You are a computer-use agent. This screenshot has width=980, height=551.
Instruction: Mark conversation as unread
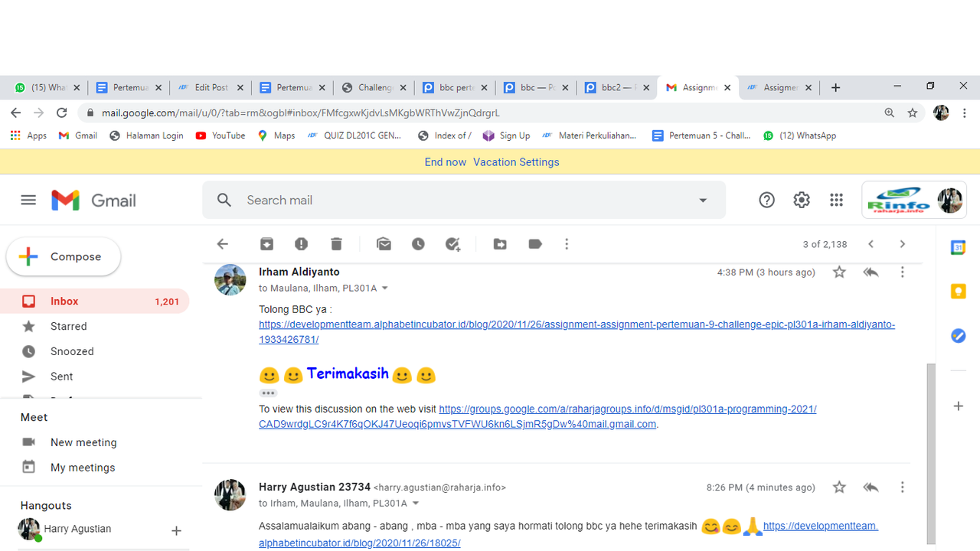point(384,244)
